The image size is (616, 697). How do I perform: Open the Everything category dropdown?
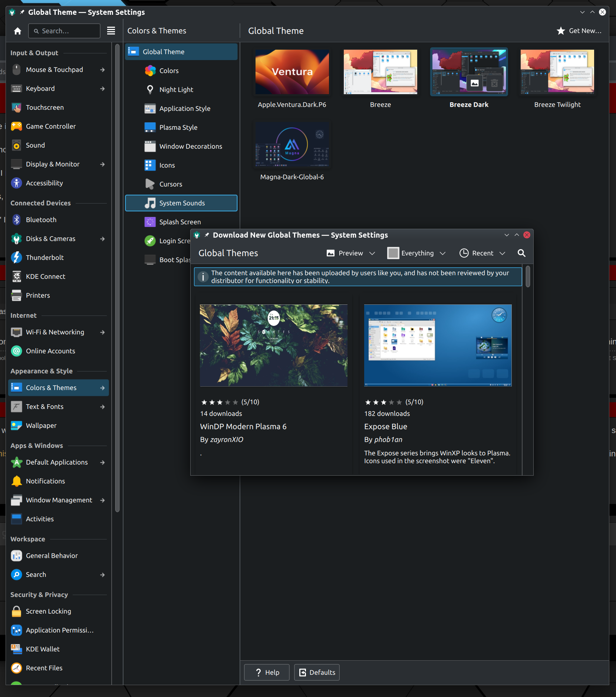click(416, 253)
